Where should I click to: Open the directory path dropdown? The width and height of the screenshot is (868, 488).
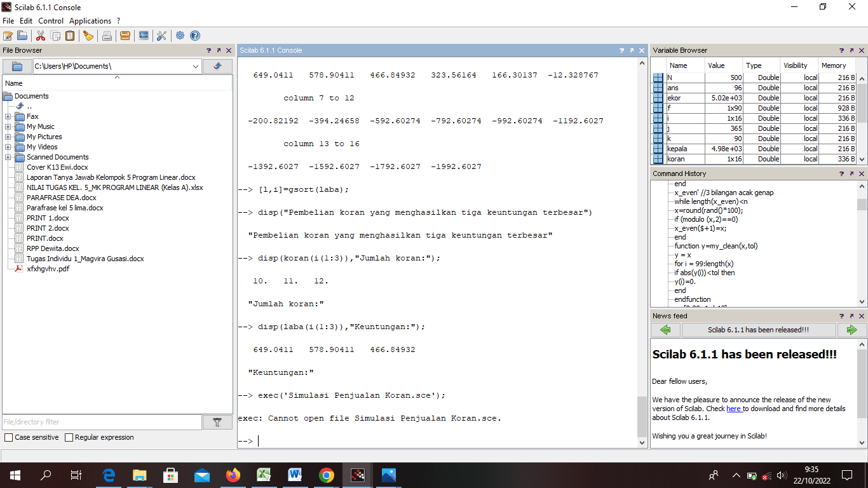(195, 66)
